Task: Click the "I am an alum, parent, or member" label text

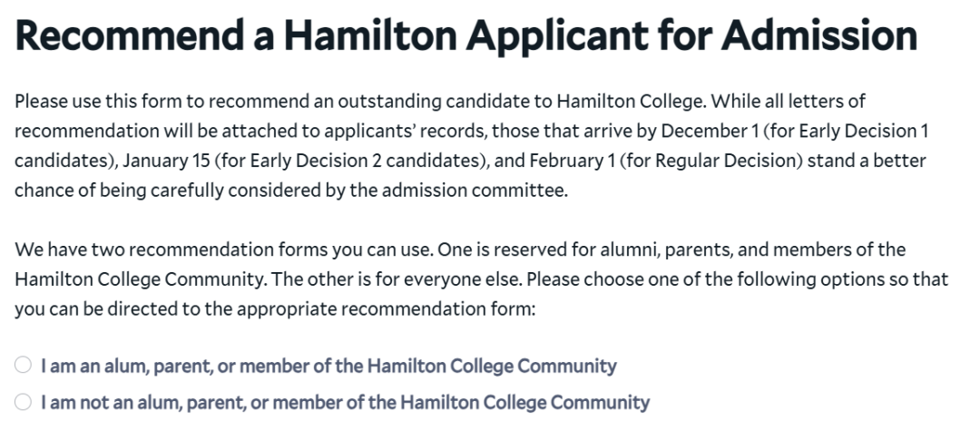Action: 328,366
